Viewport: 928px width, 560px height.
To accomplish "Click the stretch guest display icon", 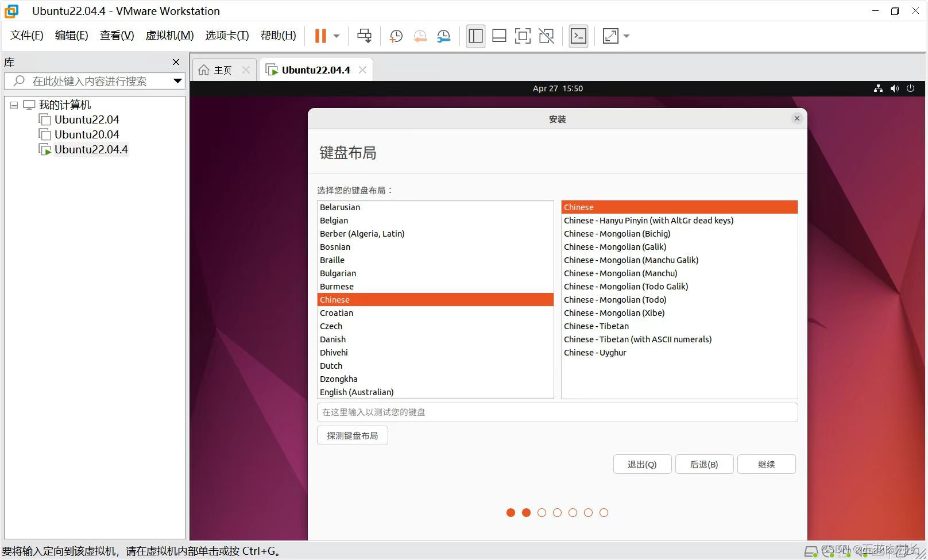I will click(610, 36).
